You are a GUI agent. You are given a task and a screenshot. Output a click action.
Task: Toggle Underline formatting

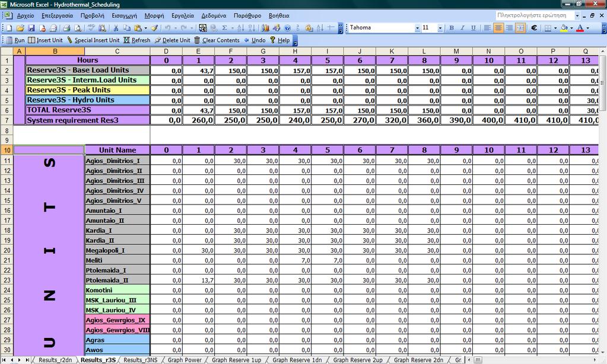coord(473,28)
